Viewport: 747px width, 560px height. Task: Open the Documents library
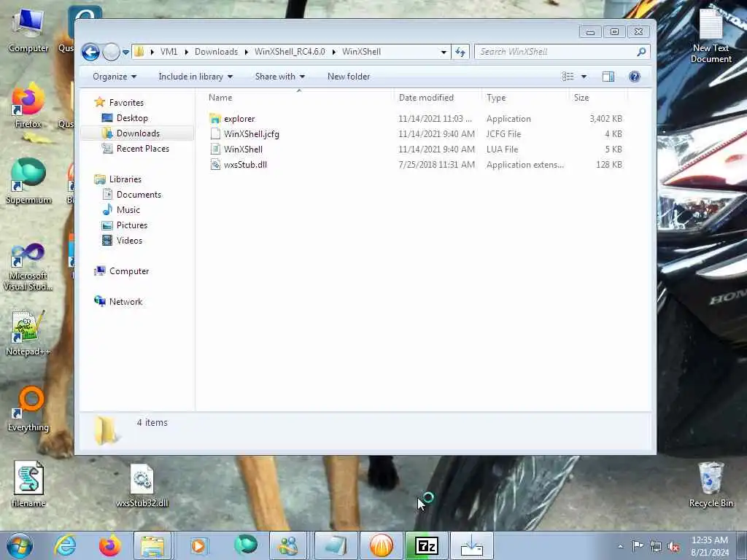138,194
